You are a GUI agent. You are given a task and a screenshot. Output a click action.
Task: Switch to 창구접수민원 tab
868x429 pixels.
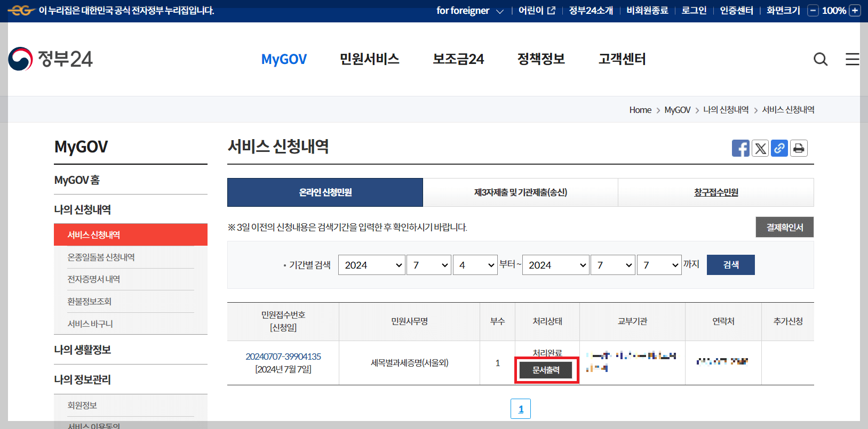pyautogui.click(x=716, y=192)
